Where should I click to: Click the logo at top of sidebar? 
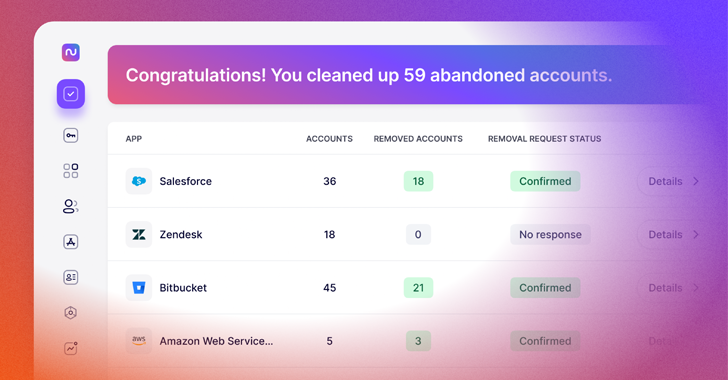[71, 52]
